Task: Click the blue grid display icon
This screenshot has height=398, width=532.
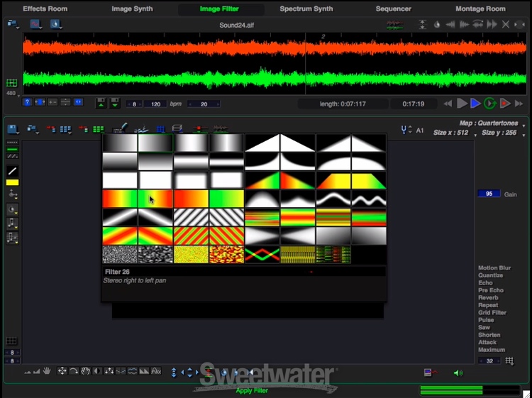Action: point(160,129)
